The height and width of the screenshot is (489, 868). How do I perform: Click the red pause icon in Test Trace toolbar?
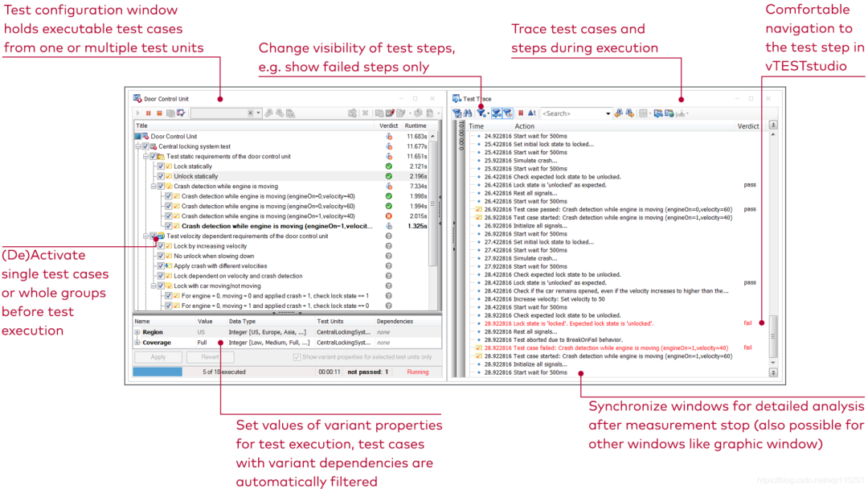click(x=520, y=113)
